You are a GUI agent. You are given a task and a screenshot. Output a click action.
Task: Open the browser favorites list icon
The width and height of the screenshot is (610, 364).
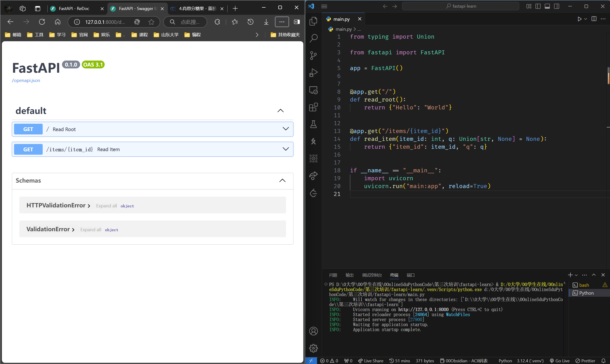pos(235,22)
